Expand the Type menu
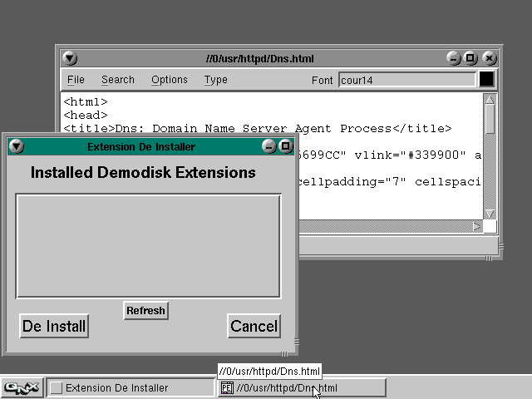Screen dimensions: 532x399 [216, 80]
